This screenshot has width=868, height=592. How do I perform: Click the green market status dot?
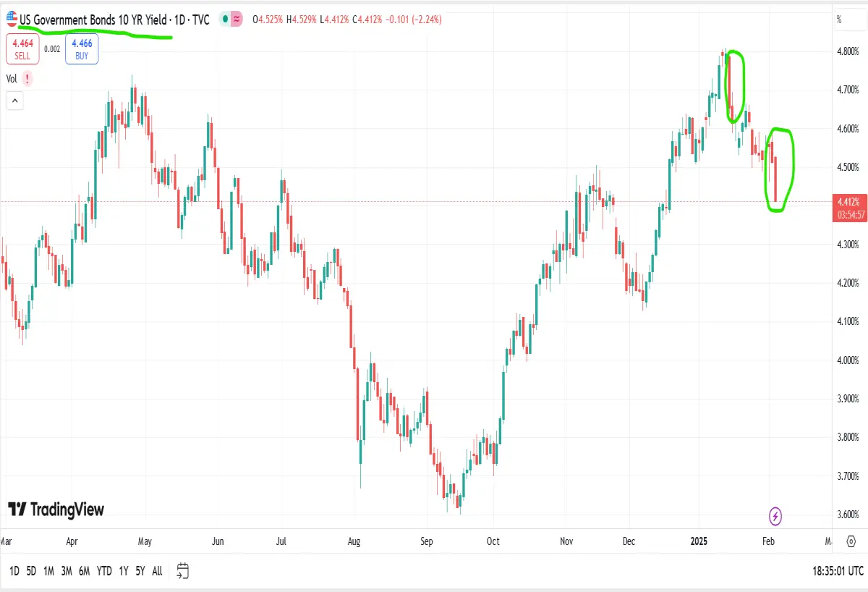tap(226, 20)
